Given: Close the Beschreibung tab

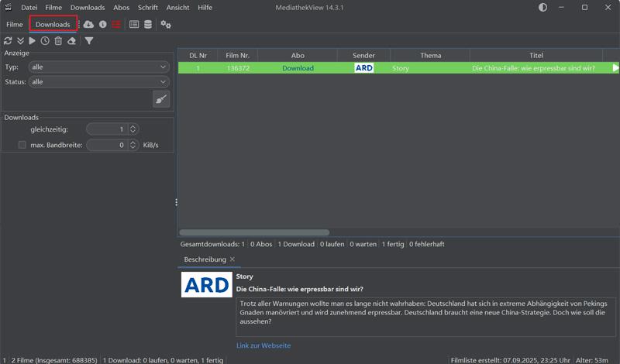Looking at the screenshot, I should [x=232, y=259].
